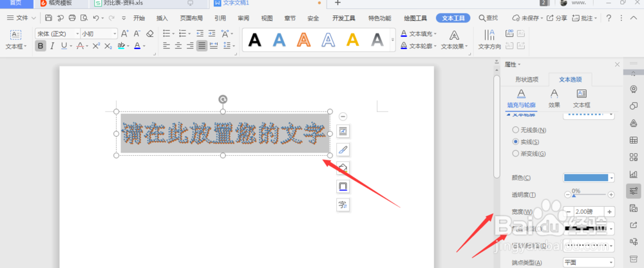This screenshot has width=644, height=268.
Task: Open the 稻壳模板 tab
Action: [x=61, y=3]
